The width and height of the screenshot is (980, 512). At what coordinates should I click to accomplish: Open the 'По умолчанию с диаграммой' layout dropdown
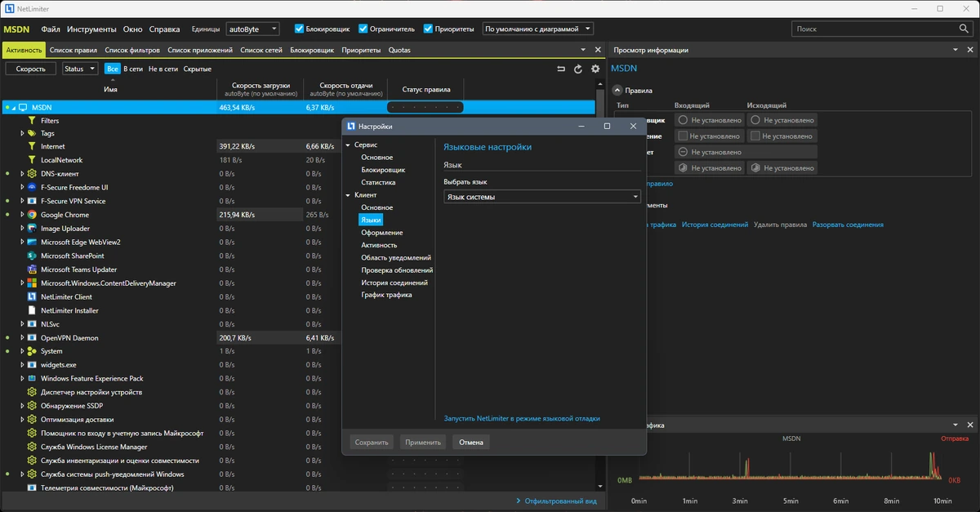pyautogui.click(x=538, y=29)
